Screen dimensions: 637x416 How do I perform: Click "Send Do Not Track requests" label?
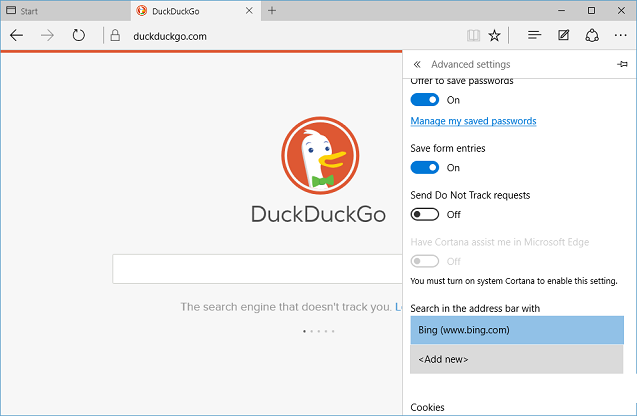(470, 195)
